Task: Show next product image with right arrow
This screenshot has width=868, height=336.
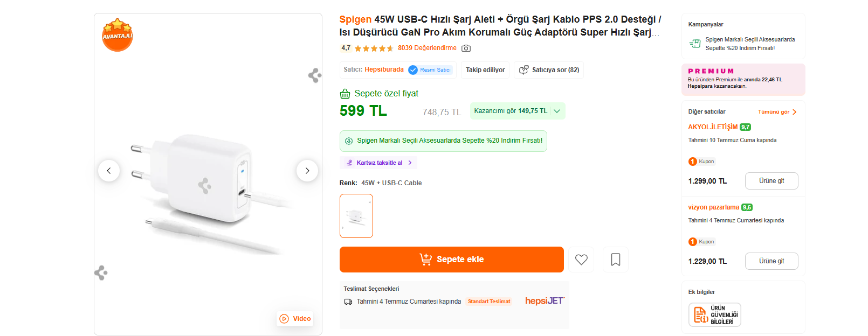Action: point(307,171)
